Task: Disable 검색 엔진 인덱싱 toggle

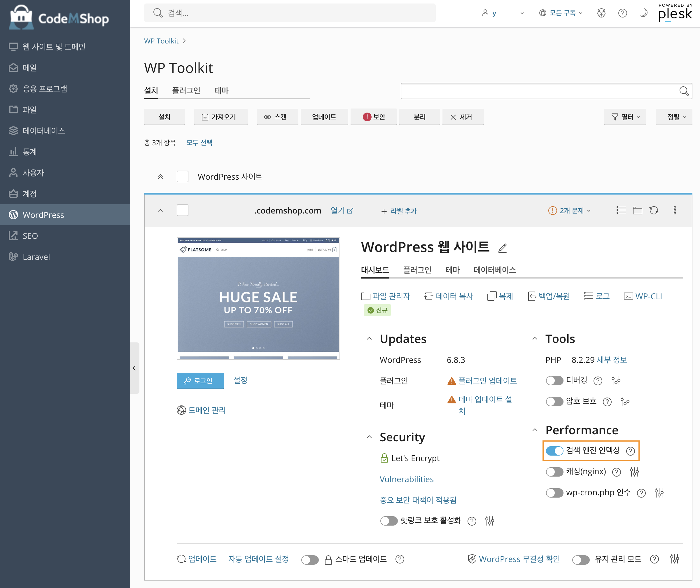Action: tap(554, 451)
